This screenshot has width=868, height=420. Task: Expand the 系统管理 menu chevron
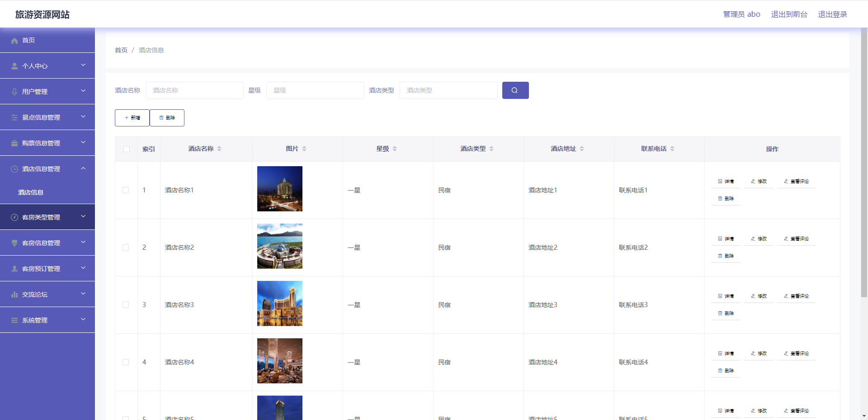tap(83, 320)
